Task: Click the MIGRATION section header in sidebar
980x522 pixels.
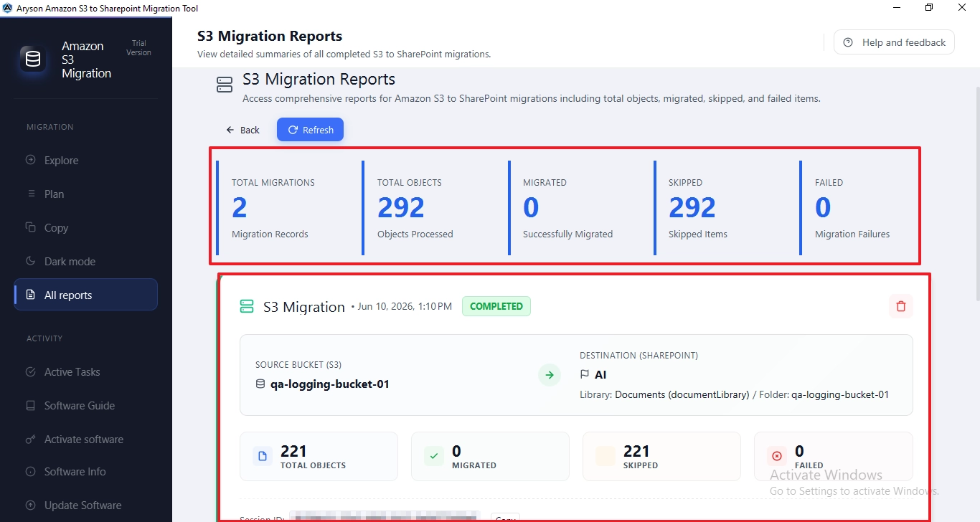Action: 50,127
